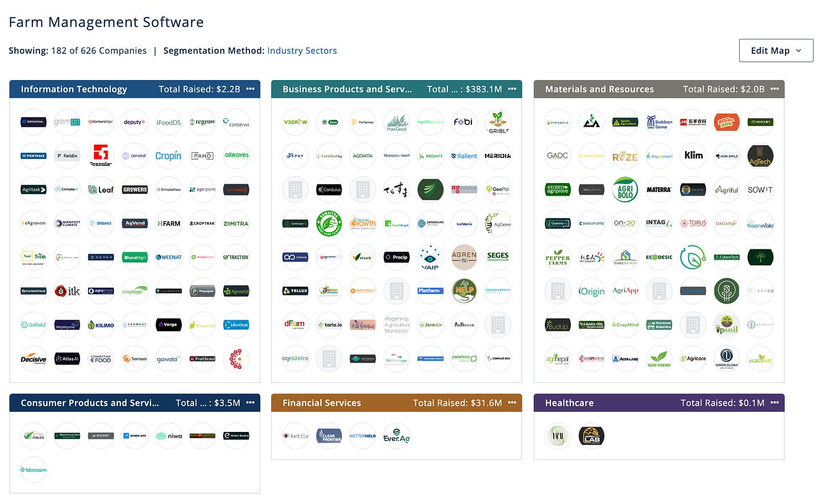
Task: Click the tomorrow. company logo
Action: (33, 122)
